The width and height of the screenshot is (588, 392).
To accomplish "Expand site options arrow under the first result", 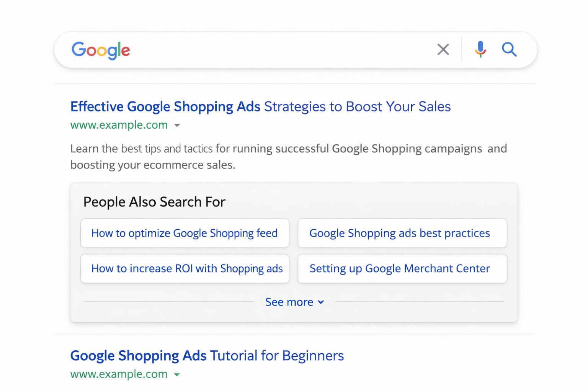I will [177, 125].
